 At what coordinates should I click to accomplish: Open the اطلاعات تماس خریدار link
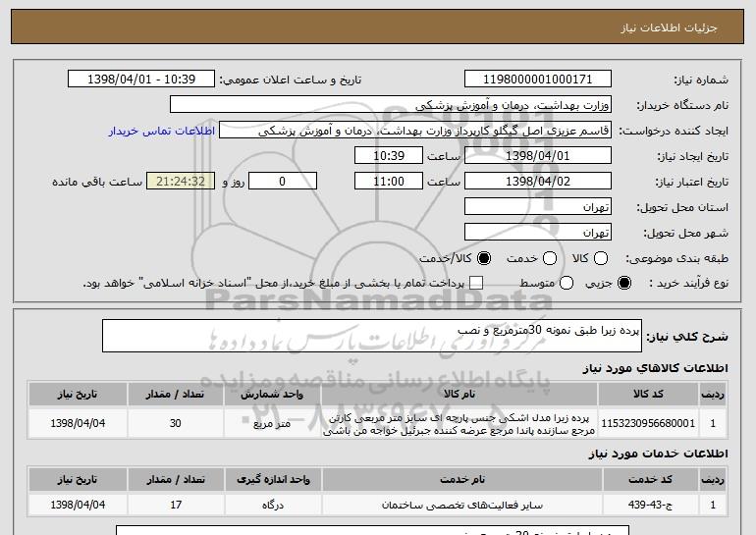point(162,131)
